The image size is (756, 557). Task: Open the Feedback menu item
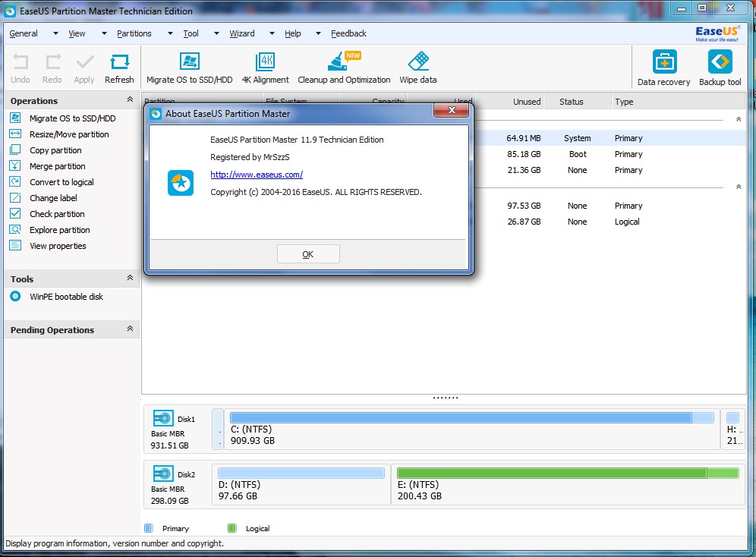click(348, 33)
